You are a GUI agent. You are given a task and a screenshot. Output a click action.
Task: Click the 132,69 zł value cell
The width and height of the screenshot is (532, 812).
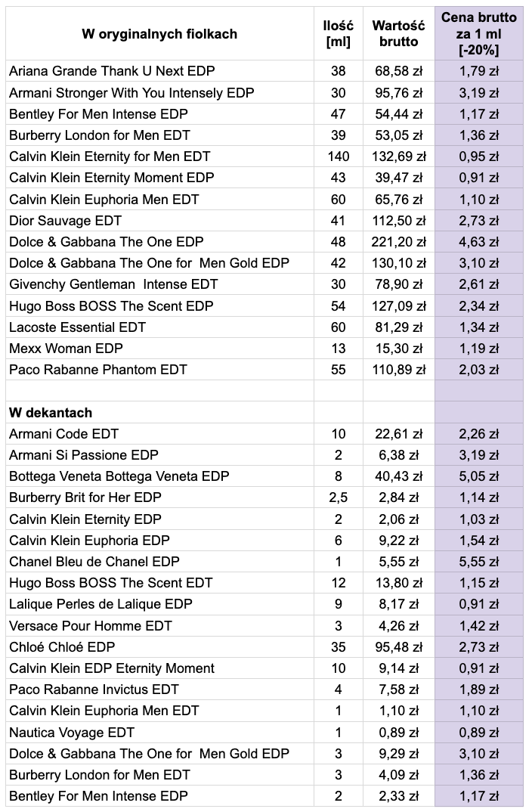point(398,157)
